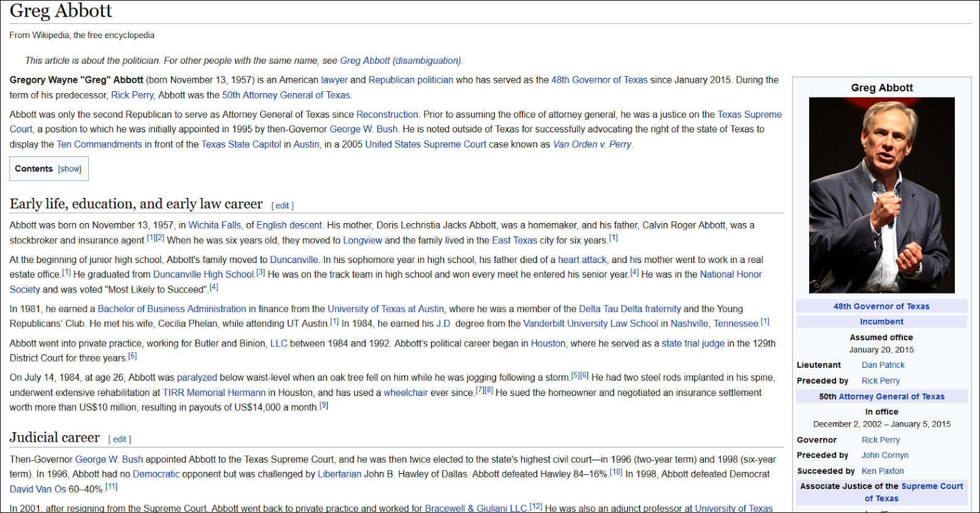Click 'Ken Paxton' successor link in infobox
The image size is (980, 513).
(883, 471)
